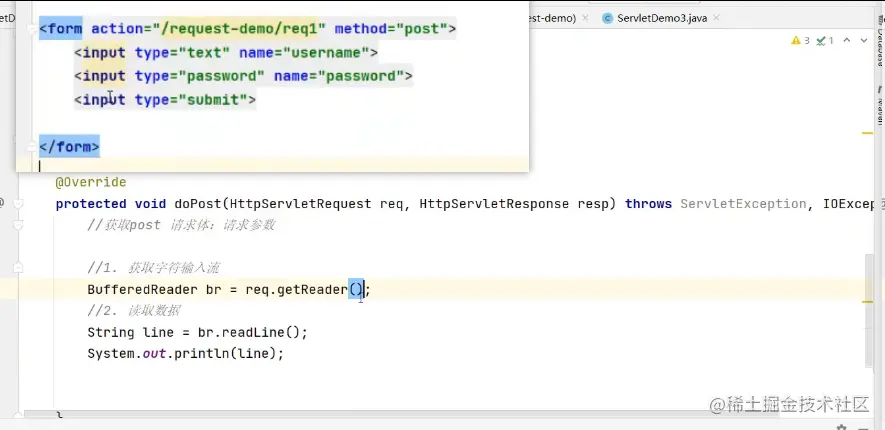Open the tab ending in "st-demo)"
The width and height of the screenshot is (885, 430).
[x=552, y=18]
